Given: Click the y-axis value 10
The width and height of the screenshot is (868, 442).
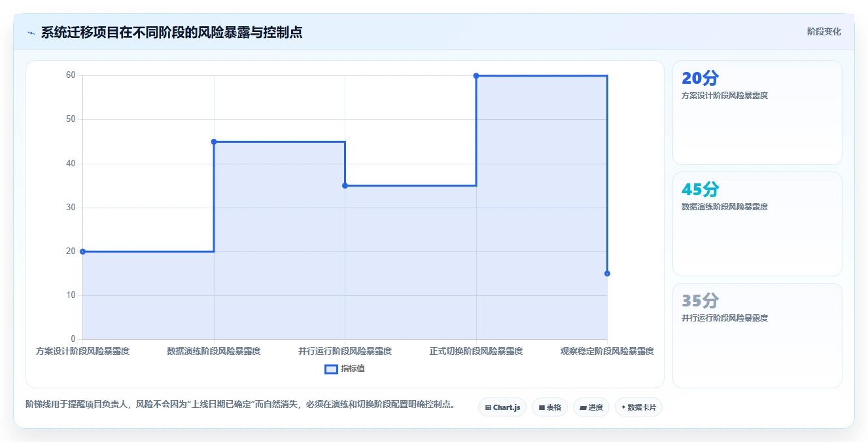Looking at the screenshot, I should pyautogui.click(x=71, y=295).
